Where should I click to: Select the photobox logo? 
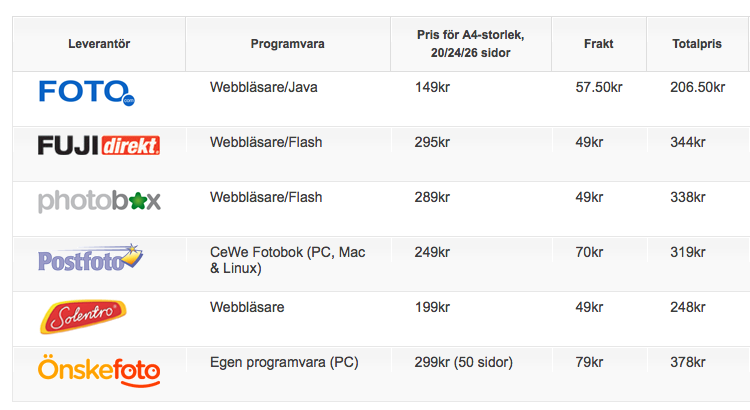click(x=99, y=201)
